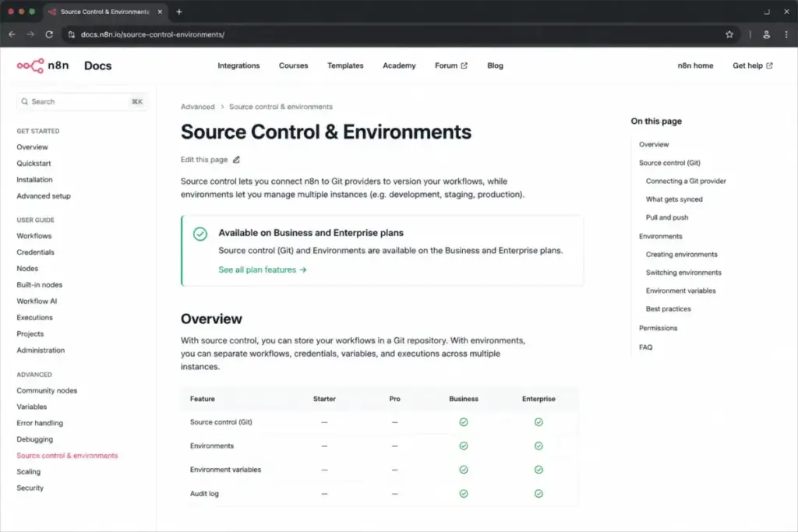Open the Forum external link

[x=451, y=65]
